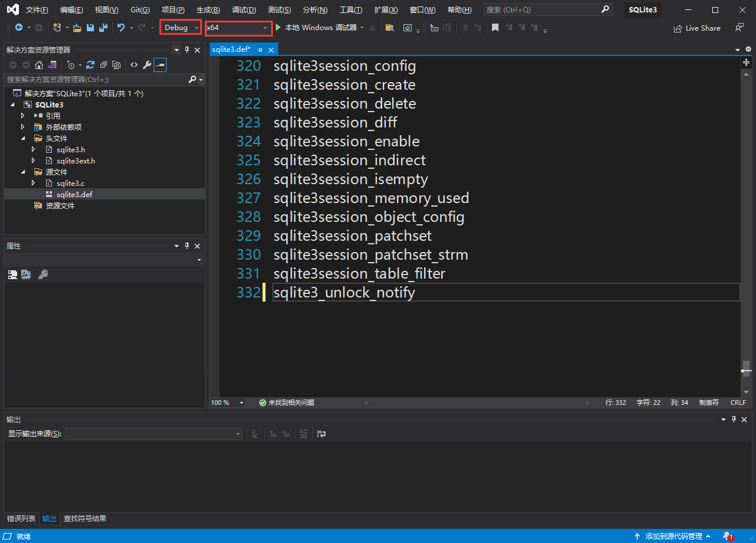Click the send feedback icon beside Live Share

pyautogui.click(x=739, y=28)
